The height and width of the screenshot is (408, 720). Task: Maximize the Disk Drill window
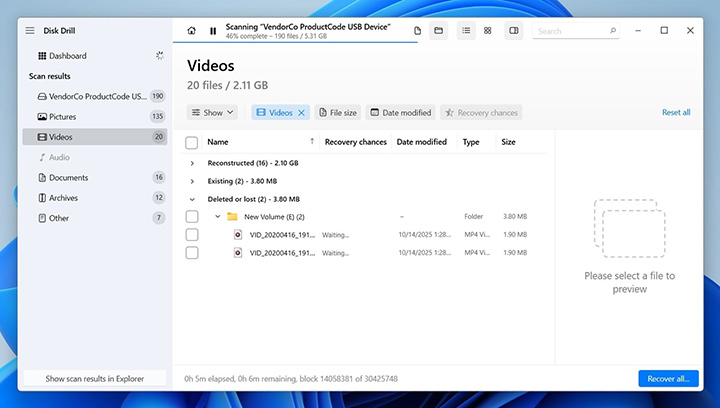point(664,31)
